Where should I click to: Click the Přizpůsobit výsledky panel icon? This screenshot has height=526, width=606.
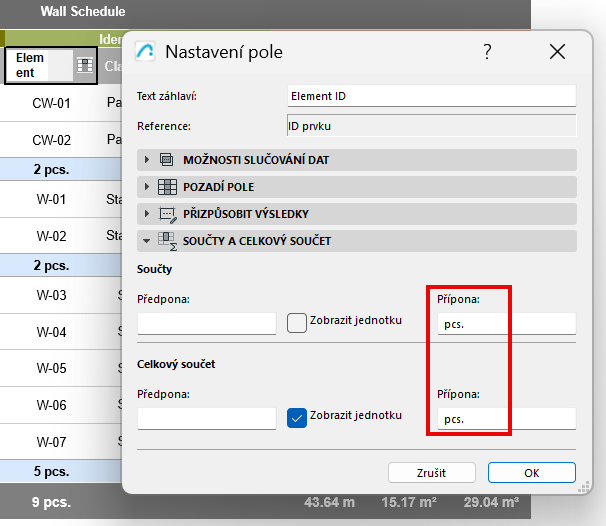click(167, 214)
